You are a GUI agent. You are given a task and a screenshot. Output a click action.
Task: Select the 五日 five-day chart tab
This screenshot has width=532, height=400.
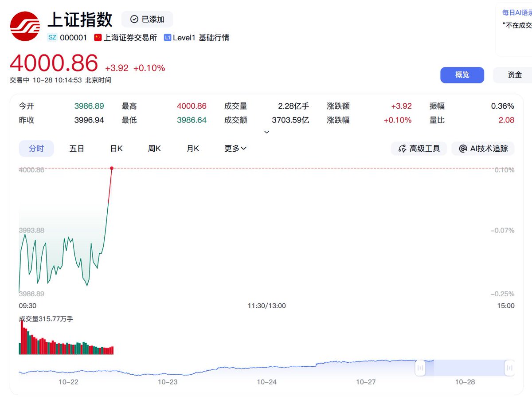pyautogui.click(x=76, y=149)
